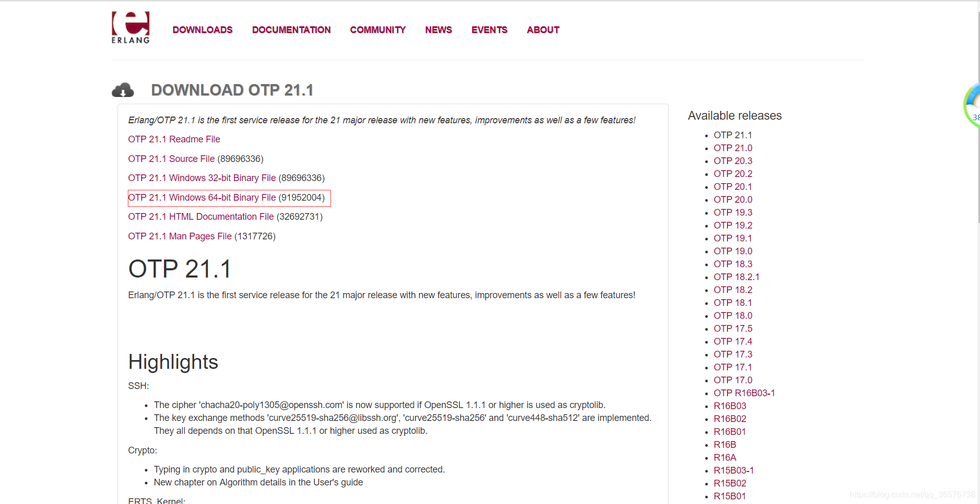
Task: Select release R16A
Action: tap(724, 458)
